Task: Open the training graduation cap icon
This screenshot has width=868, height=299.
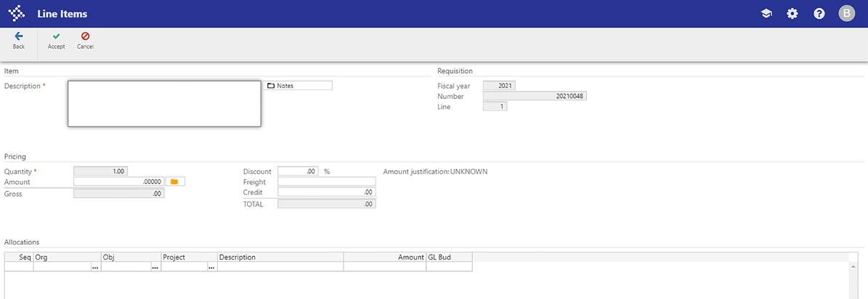Action: 766,14
